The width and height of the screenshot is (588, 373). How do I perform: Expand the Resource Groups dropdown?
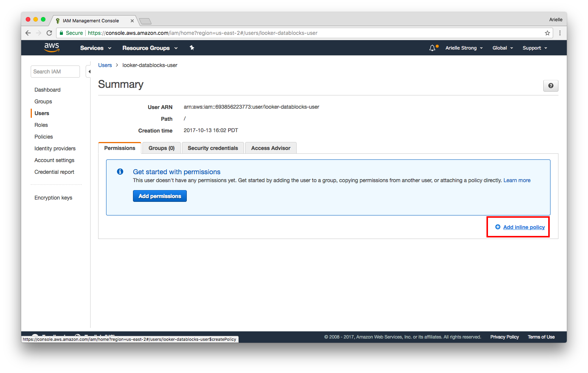pyautogui.click(x=150, y=48)
